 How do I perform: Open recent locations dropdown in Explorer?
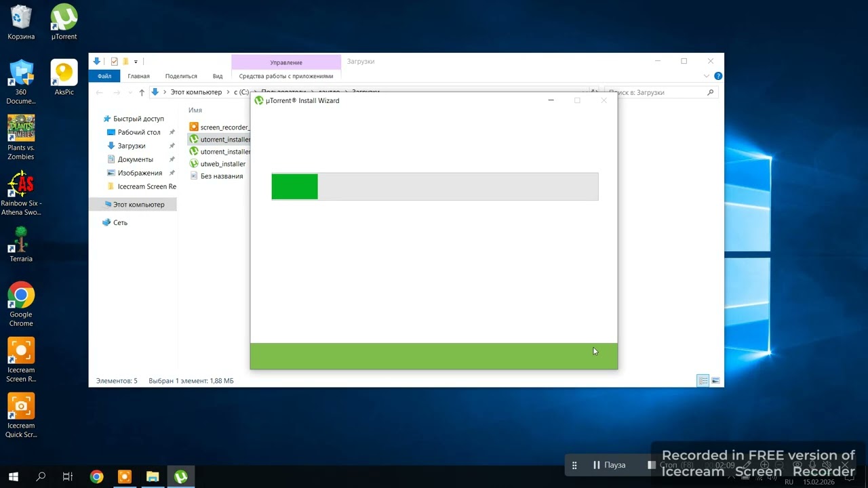tap(130, 92)
